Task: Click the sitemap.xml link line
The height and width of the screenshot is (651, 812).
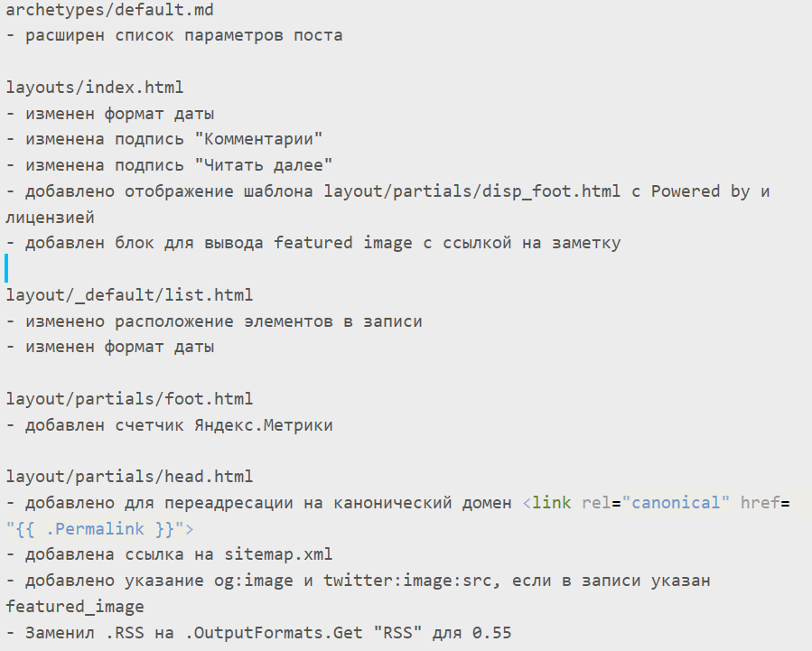Action: 169,554
